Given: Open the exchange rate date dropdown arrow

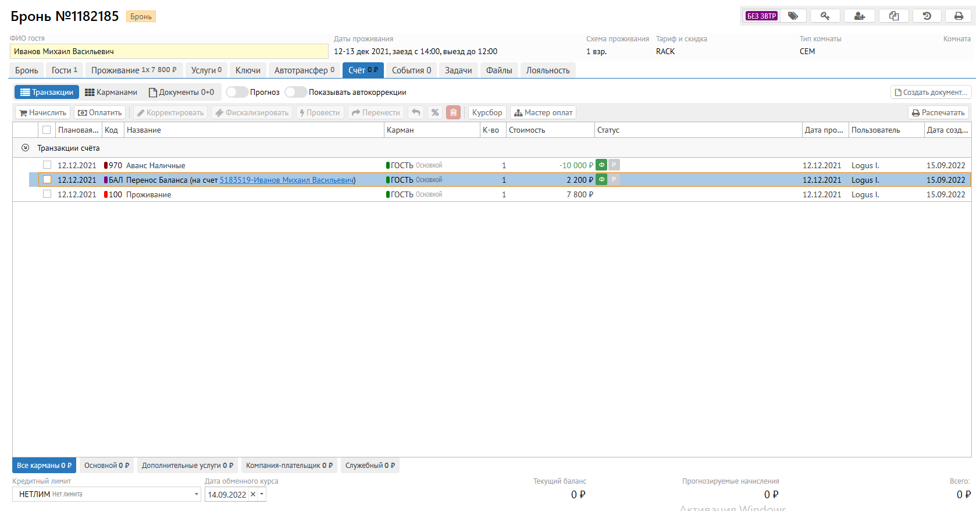Looking at the screenshot, I should (262, 495).
